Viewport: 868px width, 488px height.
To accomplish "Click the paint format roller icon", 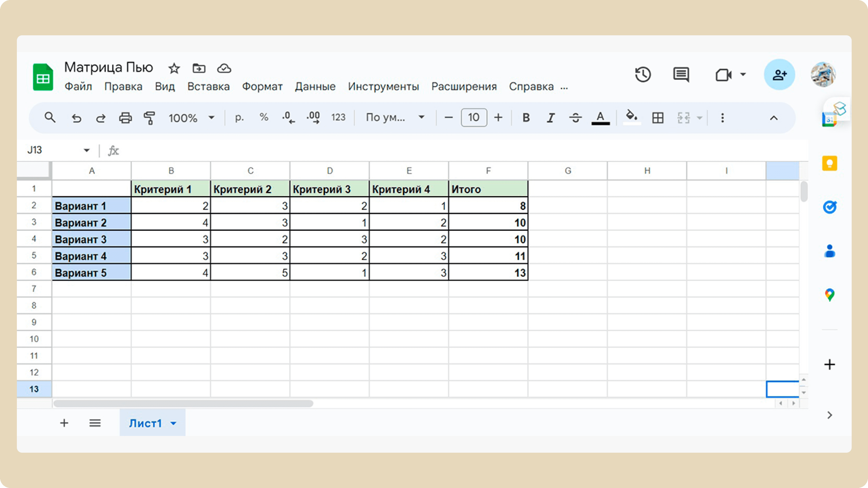I will coord(149,118).
